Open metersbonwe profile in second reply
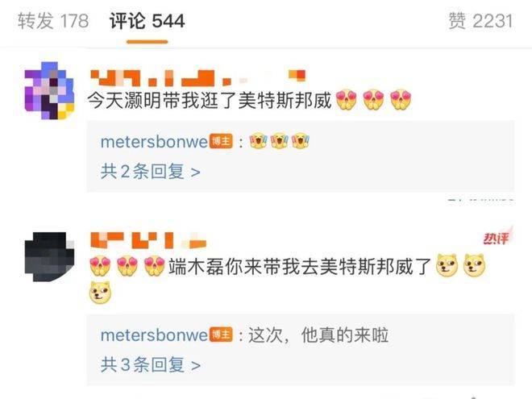532x399 pixels. tap(154, 335)
